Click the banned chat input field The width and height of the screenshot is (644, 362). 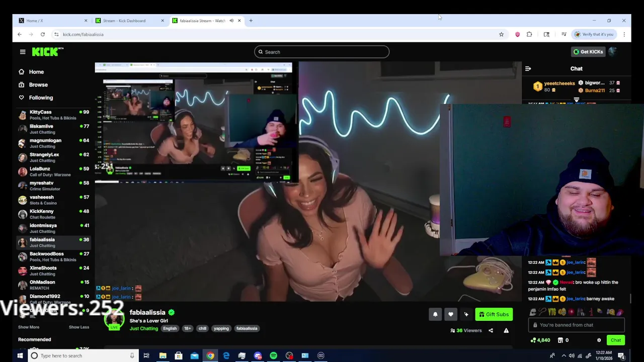(577, 325)
